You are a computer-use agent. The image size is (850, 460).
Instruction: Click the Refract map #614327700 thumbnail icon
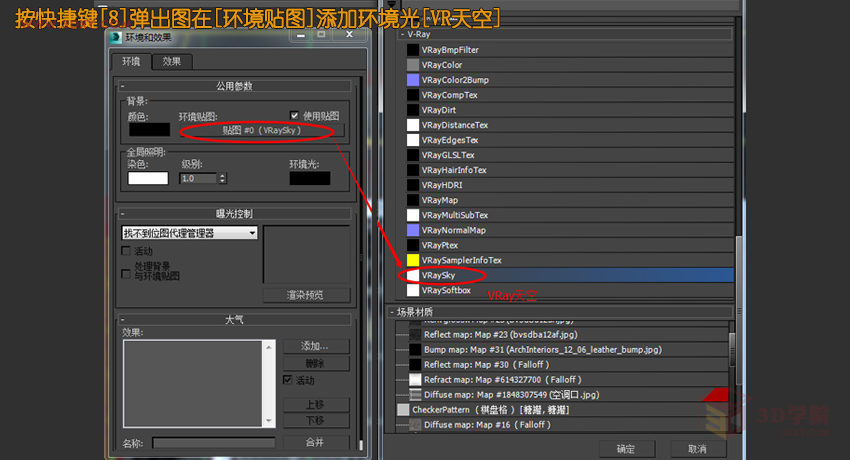tap(415, 380)
